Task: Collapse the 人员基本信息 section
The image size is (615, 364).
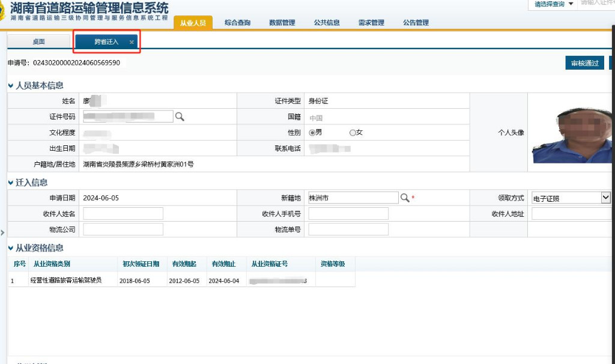Action: pos(11,86)
